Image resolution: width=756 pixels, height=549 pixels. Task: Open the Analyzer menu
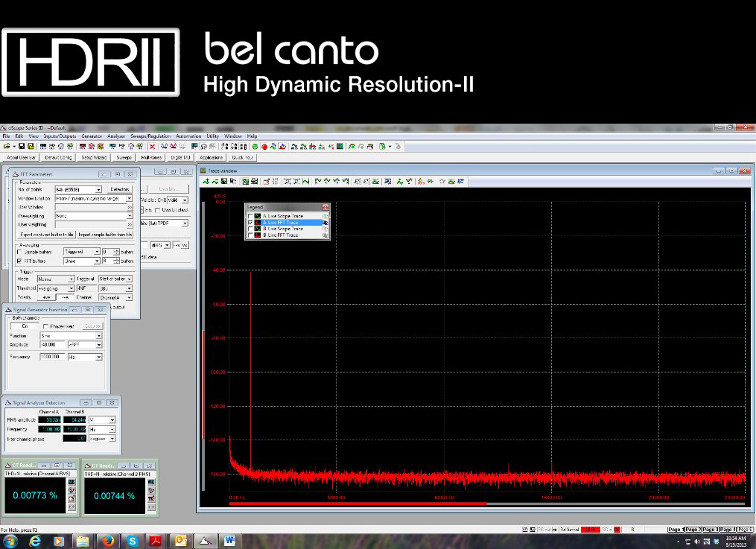(116, 136)
